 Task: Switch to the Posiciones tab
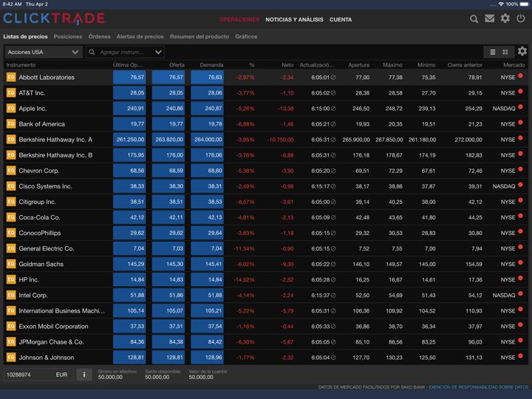point(68,36)
